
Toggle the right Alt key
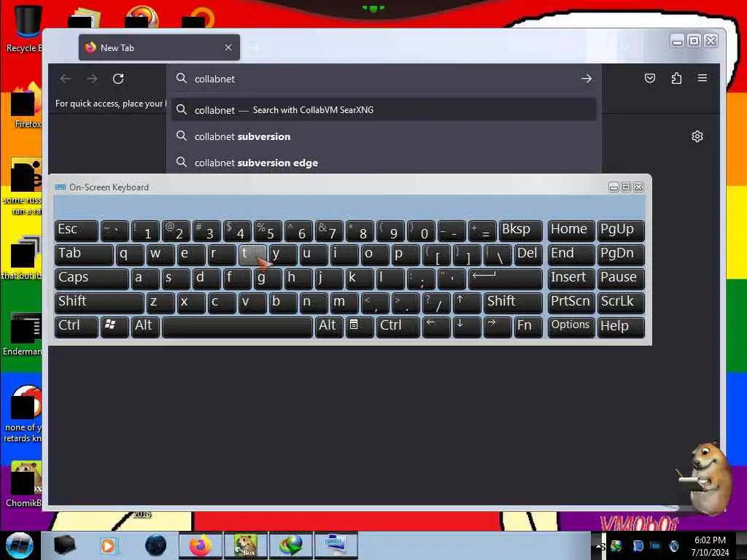point(329,327)
